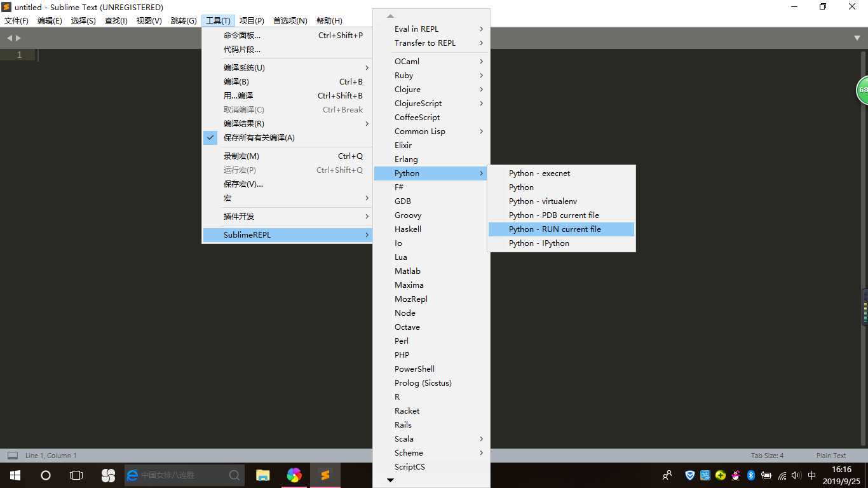Select Python - PDB current file
Image resolution: width=868 pixels, height=488 pixels.
pyautogui.click(x=561, y=215)
